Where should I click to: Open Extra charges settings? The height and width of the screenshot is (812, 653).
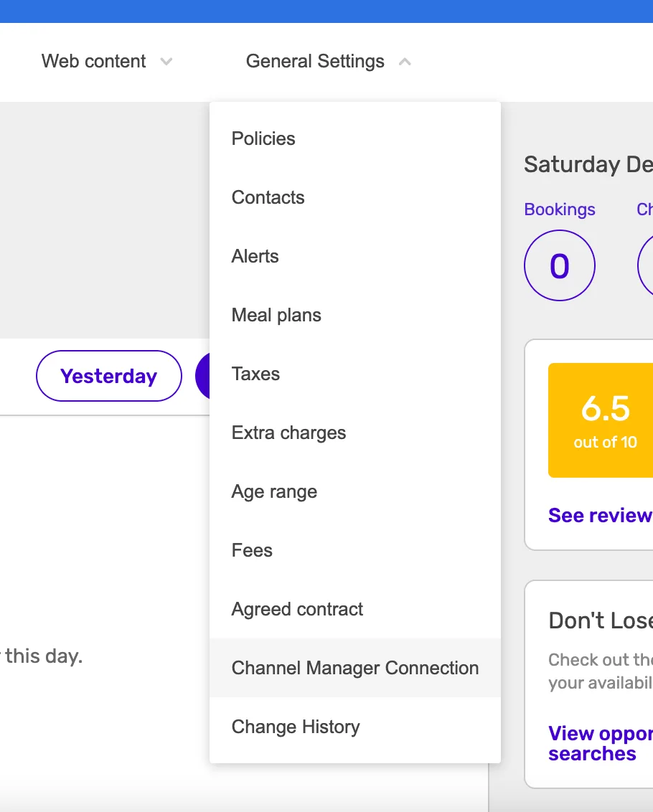[x=355, y=433]
